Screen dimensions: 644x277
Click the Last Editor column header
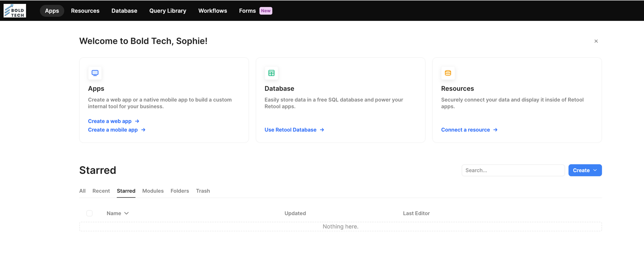(416, 213)
